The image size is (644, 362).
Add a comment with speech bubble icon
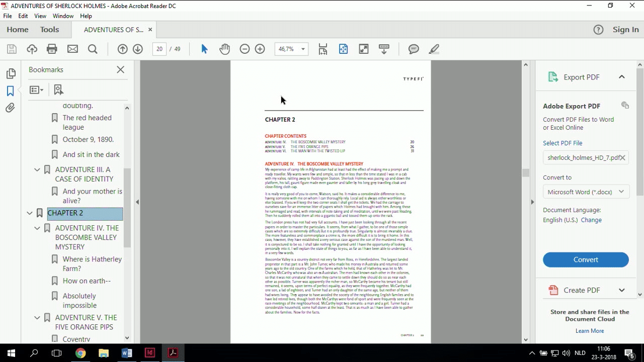click(x=414, y=49)
